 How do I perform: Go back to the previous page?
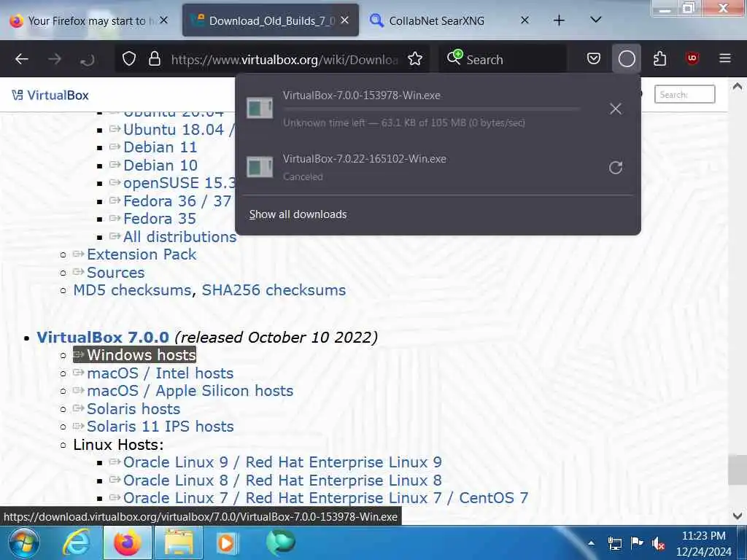22,59
